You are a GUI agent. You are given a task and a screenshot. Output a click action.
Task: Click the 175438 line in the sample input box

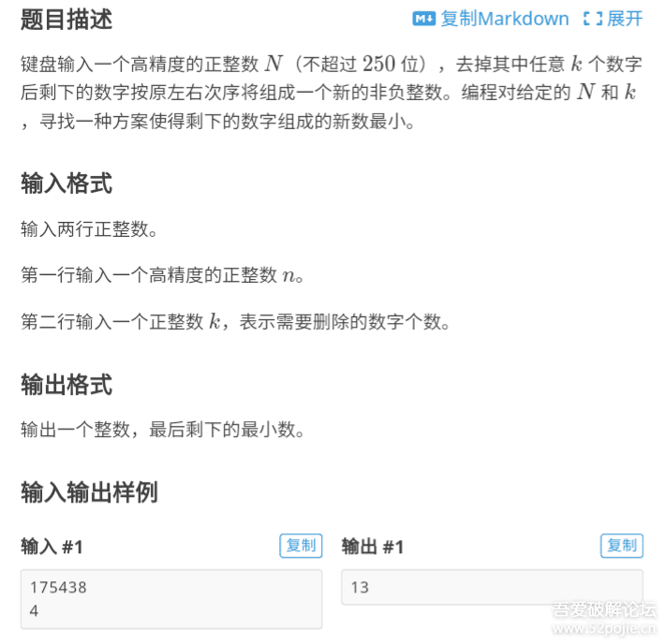point(58,587)
